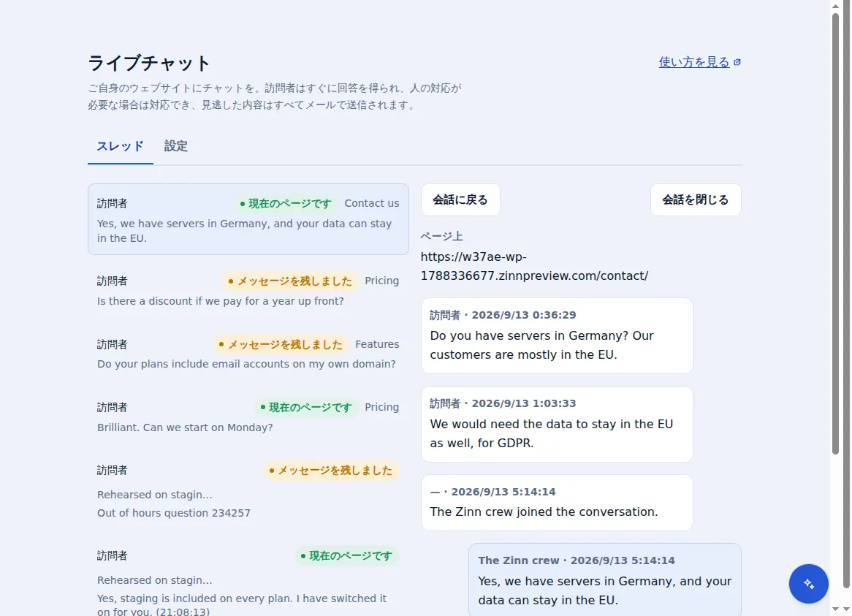852x616 pixels.
Task: Click the メッセージを残しました badge on the Features thread
Action: coord(281,344)
